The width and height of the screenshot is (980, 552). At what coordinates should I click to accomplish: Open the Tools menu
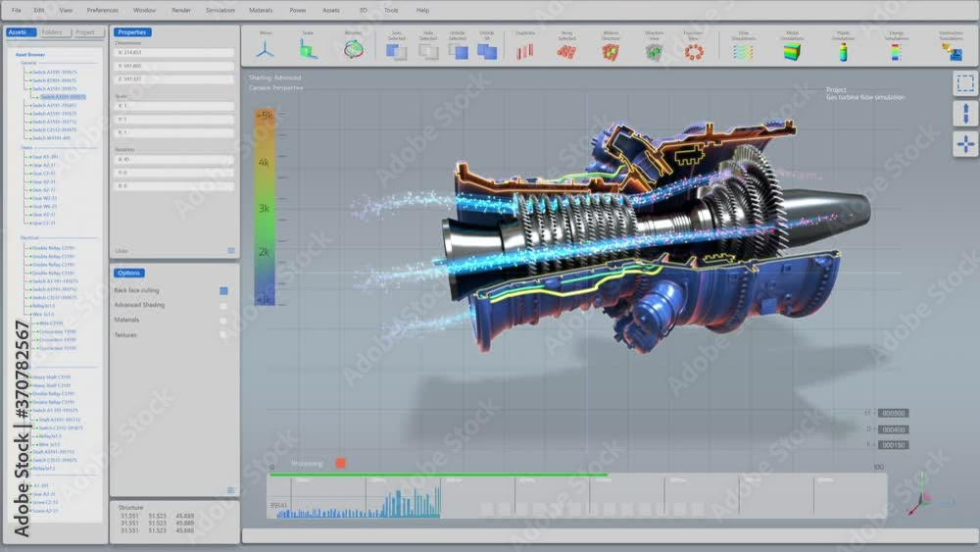(391, 10)
